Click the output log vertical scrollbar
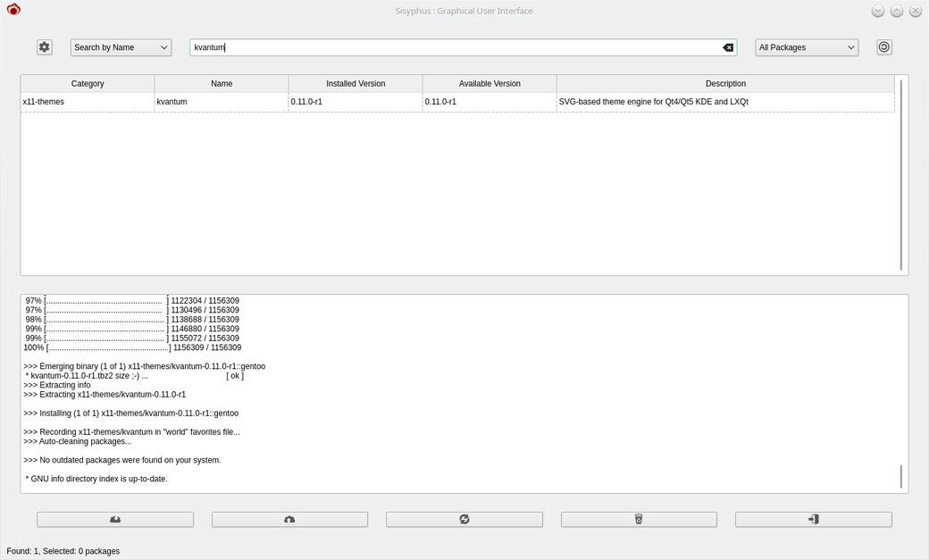 tap(901, 476)
